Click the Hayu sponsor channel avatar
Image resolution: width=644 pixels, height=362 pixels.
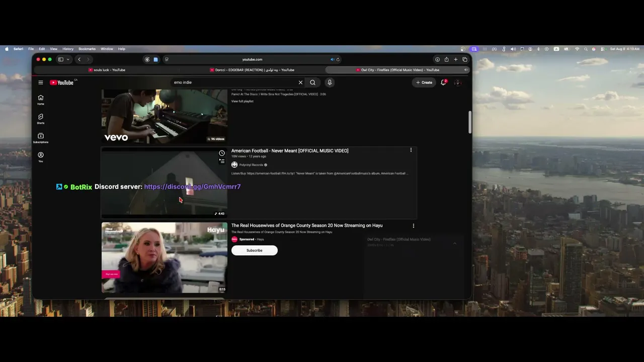pyautogui.click(x=234, y=239)
